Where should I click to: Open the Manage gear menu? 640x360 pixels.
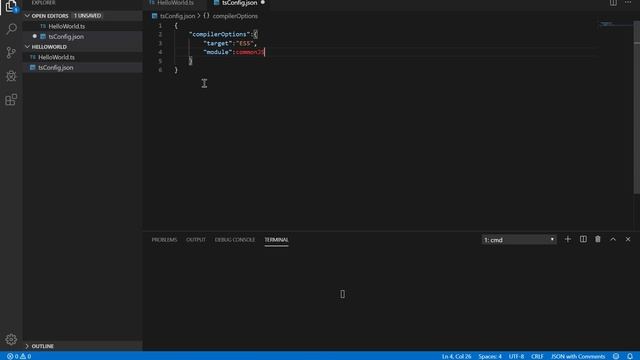[x=11, y=339]
